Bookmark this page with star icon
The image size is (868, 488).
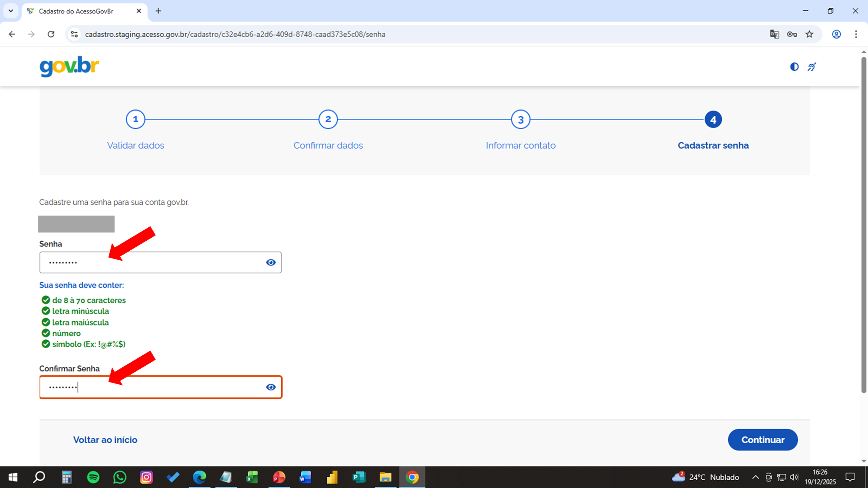tap(809, 34)
